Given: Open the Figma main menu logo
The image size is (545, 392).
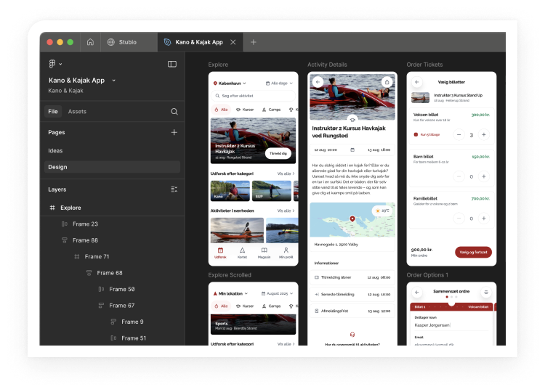Looking at the screenshot, I should (53, 64).
